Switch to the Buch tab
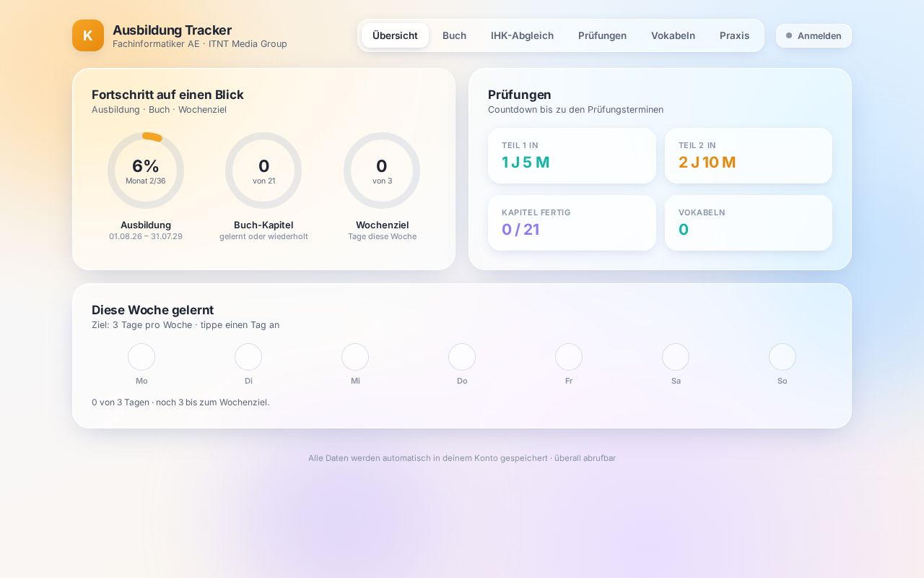 tap(454, 35)
